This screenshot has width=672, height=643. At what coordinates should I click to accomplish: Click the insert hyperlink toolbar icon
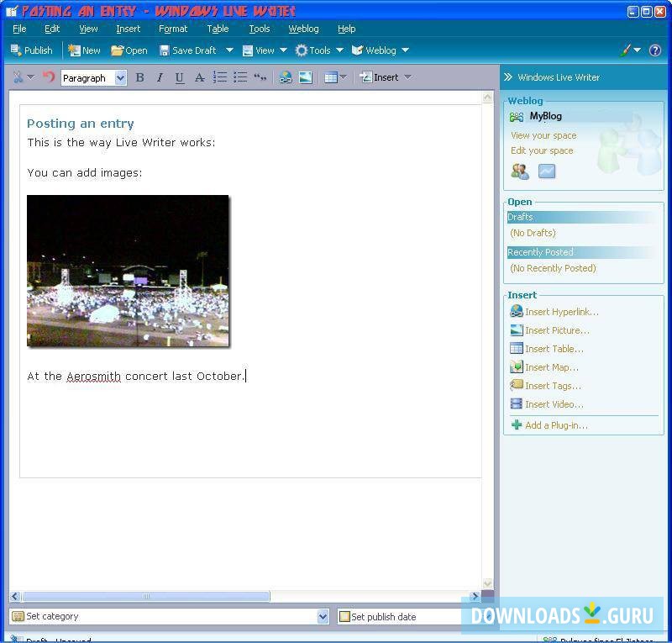coord(286,77)
